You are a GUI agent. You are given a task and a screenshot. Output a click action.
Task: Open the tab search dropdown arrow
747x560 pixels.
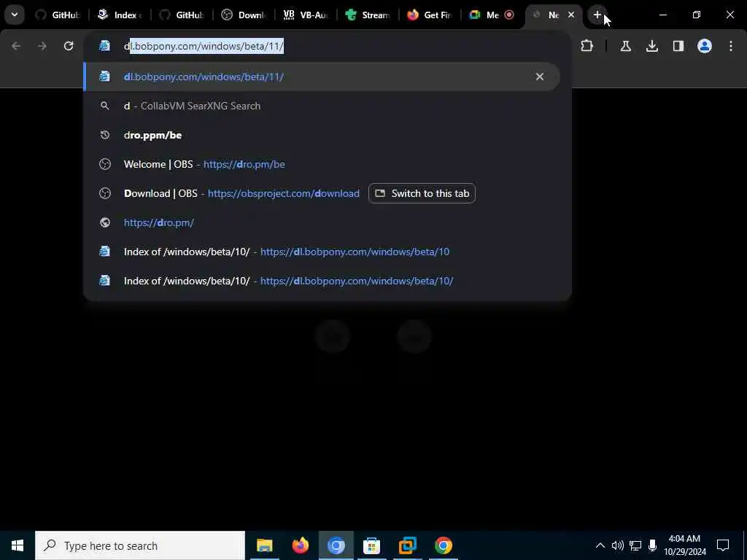15,15
